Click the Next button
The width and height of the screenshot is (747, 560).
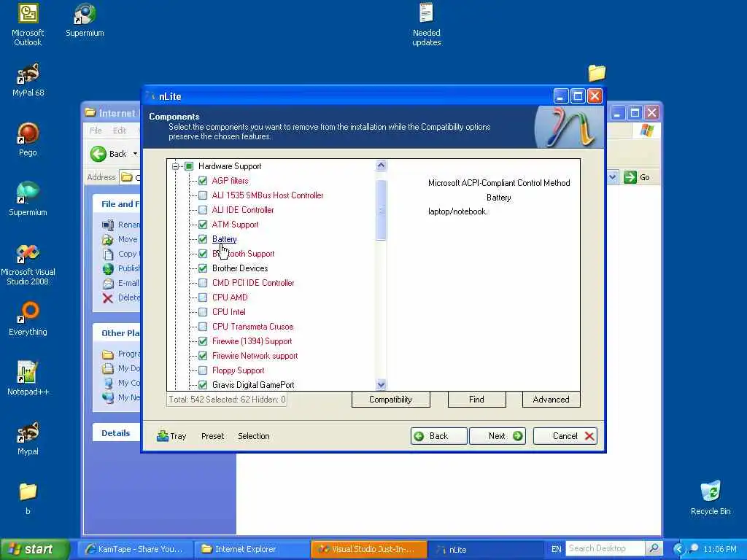[498, 436]
